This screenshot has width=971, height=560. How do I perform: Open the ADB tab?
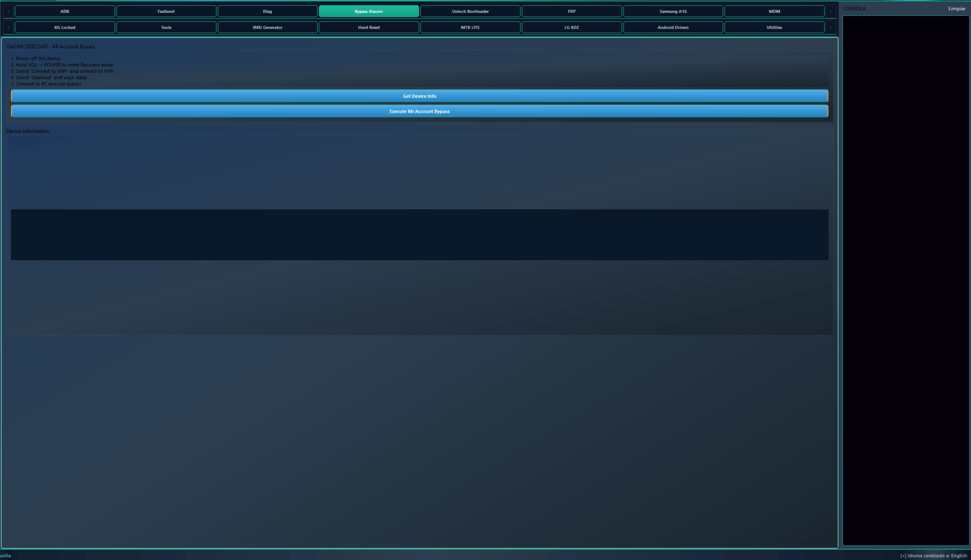[64, 12]
